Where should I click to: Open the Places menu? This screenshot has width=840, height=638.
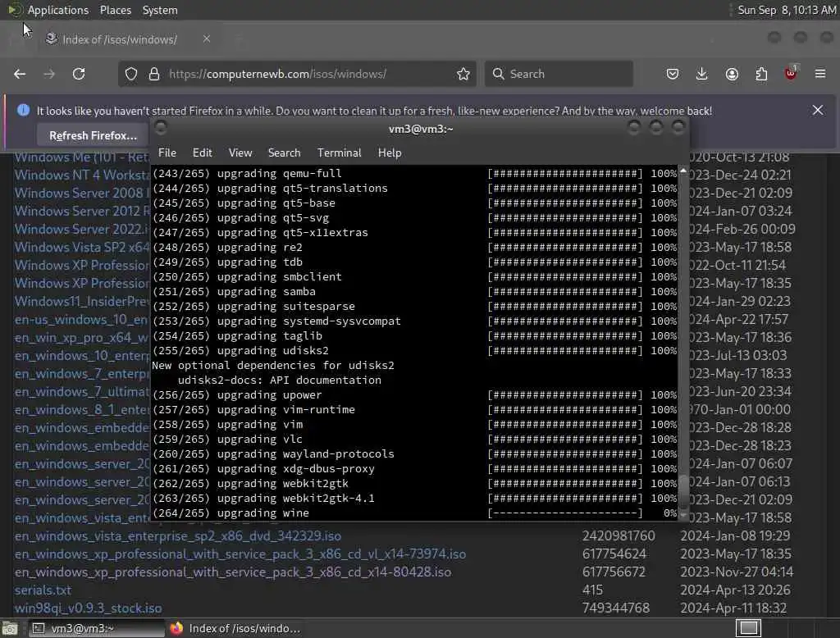click(x=115, y=10)
